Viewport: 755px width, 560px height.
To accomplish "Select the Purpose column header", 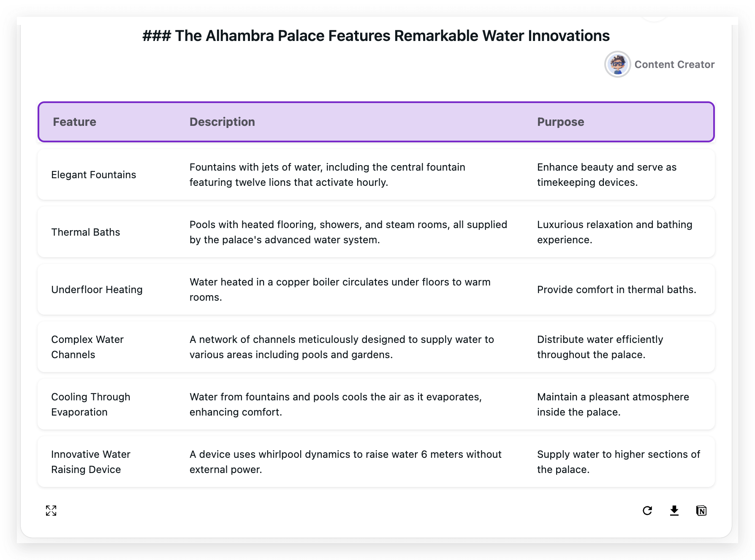I will click(560, 122).
